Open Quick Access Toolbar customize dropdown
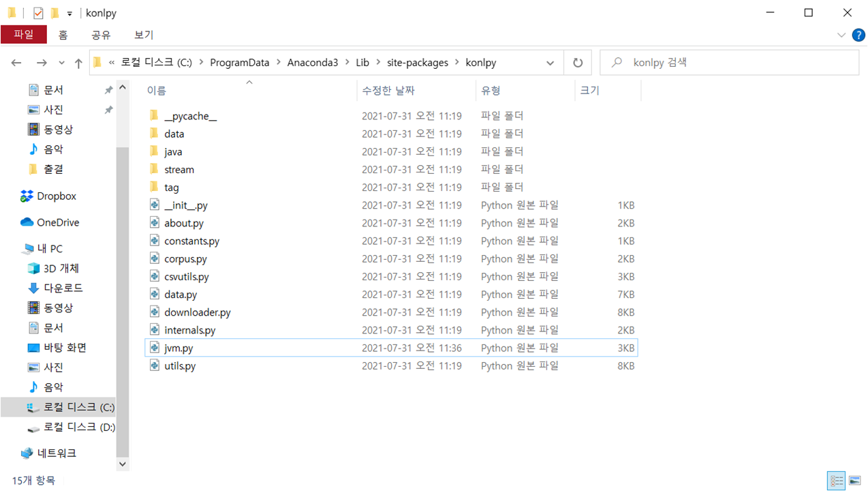The image size is (868, 491). point(69,13)
